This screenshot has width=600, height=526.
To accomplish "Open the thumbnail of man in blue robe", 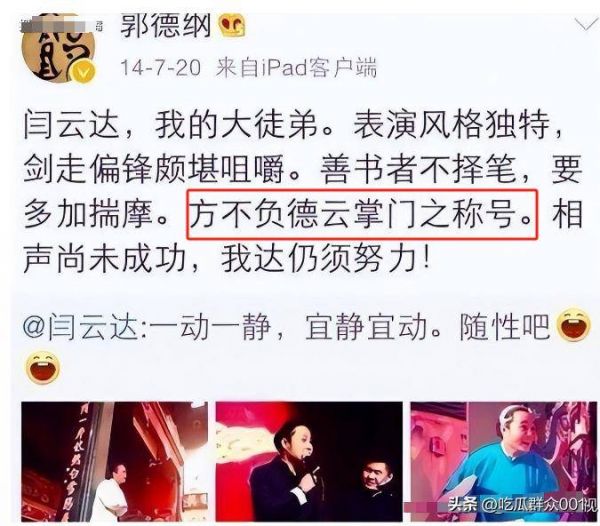I will (504, 461).
